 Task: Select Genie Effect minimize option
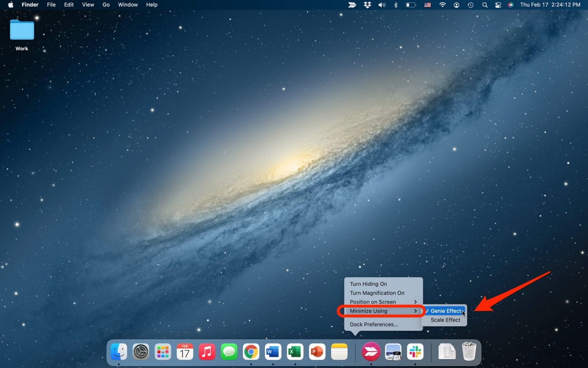coord(445,311)
